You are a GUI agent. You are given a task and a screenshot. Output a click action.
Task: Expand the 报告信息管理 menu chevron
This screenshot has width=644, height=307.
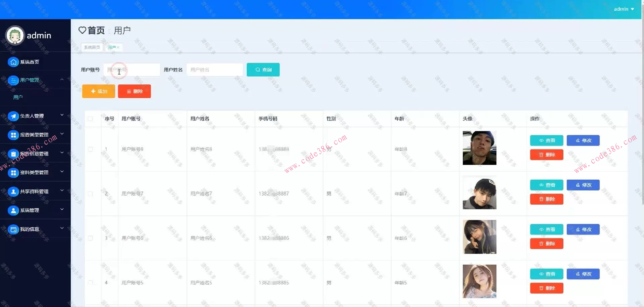click(62, 152)
